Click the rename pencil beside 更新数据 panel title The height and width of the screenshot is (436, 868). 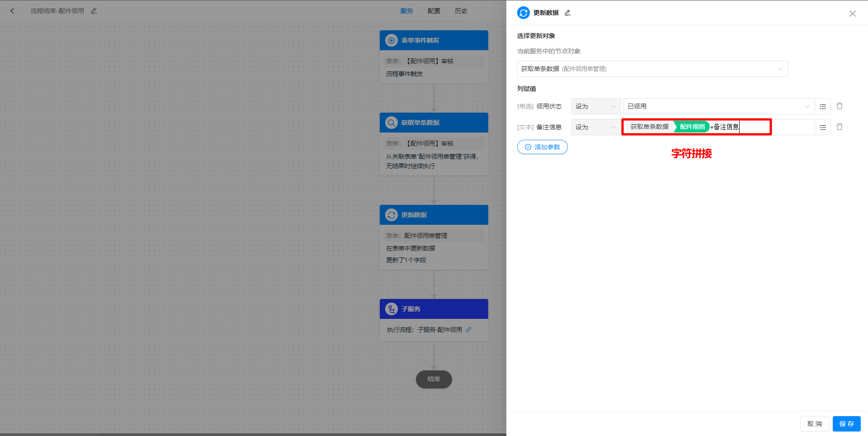[x=568, y=13]
